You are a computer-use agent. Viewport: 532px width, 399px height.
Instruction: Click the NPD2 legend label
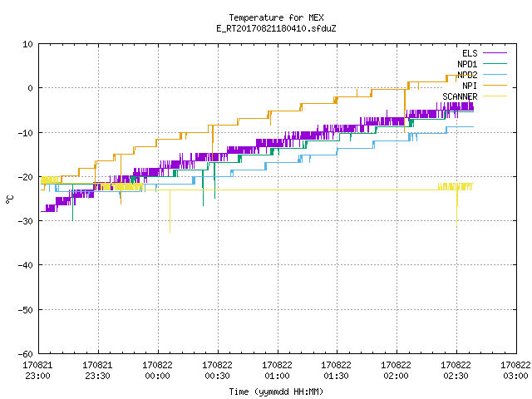click(467, 75)
